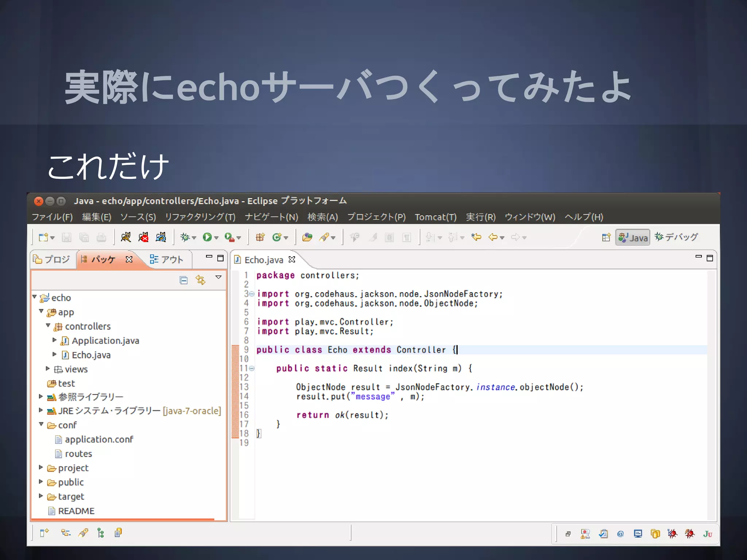Click the Package Explorer horizontal scrollbar
Viewport: 747px width, 560px height.
[123, 519]
